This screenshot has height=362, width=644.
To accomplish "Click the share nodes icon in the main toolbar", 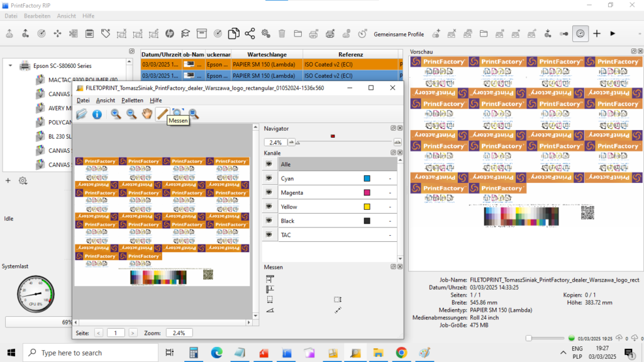I will coord(250,33).
